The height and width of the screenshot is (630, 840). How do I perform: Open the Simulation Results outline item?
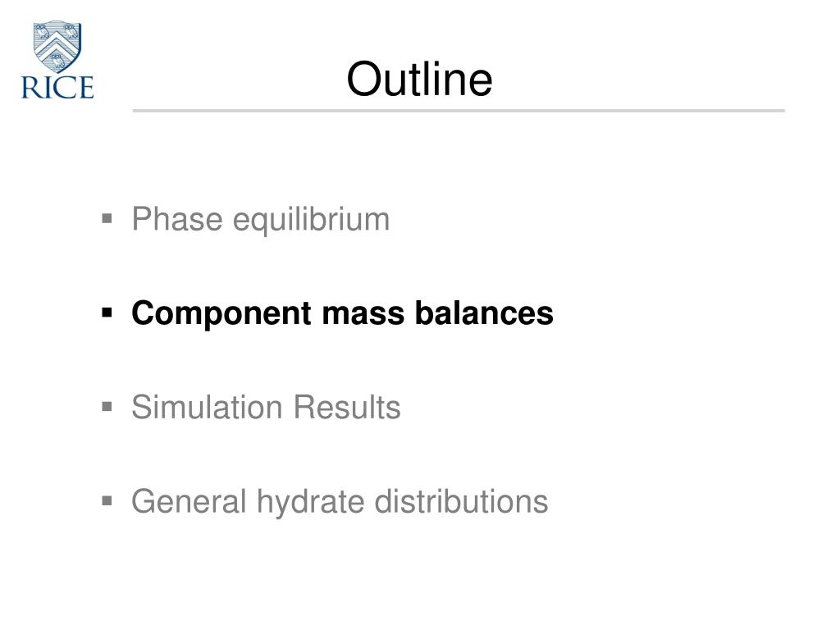click(x=267, y=407)
